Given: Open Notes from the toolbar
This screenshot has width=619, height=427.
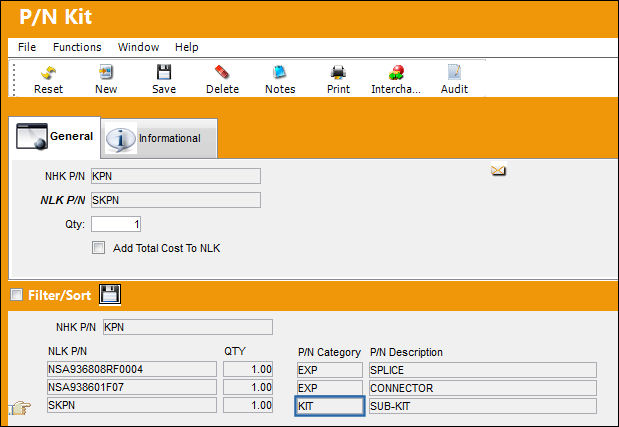Looking at the screenshot, I should coord(280,73).
